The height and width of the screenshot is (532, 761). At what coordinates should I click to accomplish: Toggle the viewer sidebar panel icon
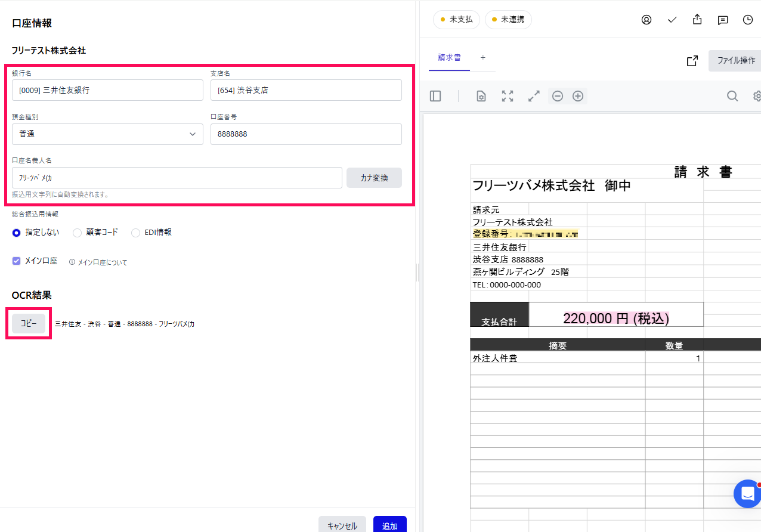pyautogui.click(x=435, y=96)
